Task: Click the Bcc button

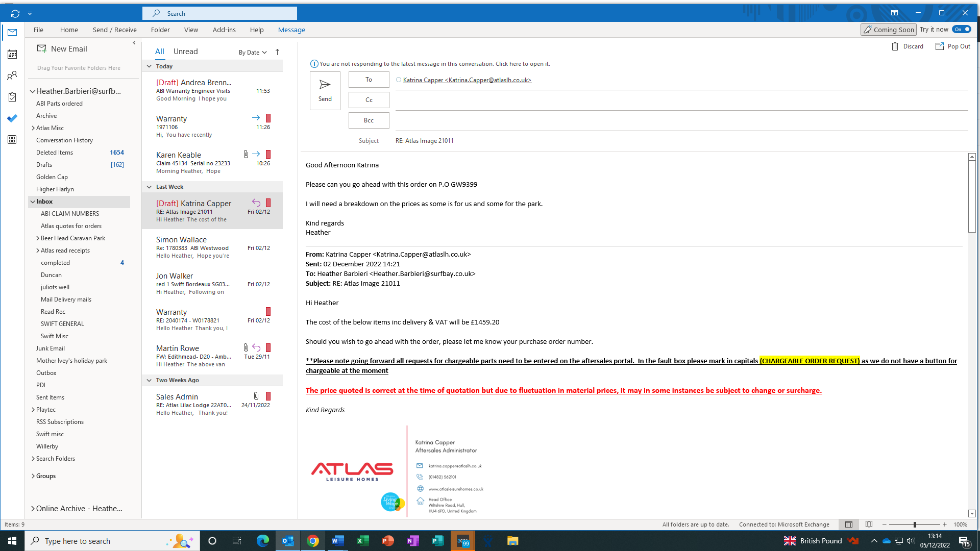Action: click(x=369, y=120)
